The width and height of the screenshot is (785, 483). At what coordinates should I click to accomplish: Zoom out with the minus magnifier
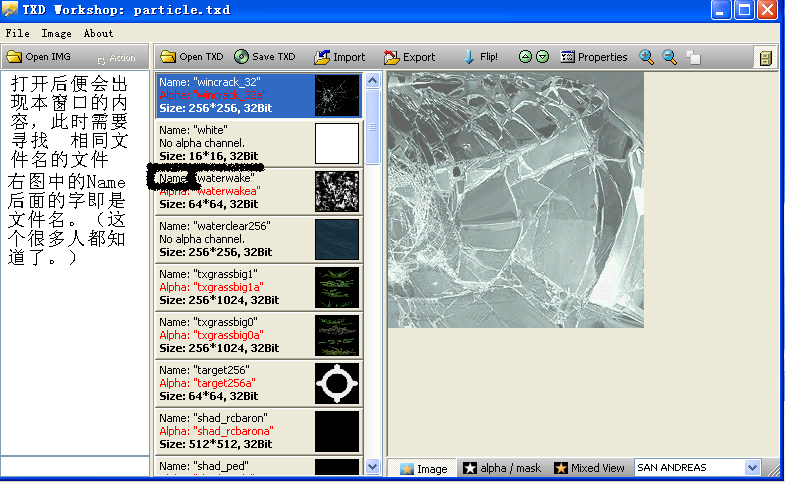coord(670,57)
